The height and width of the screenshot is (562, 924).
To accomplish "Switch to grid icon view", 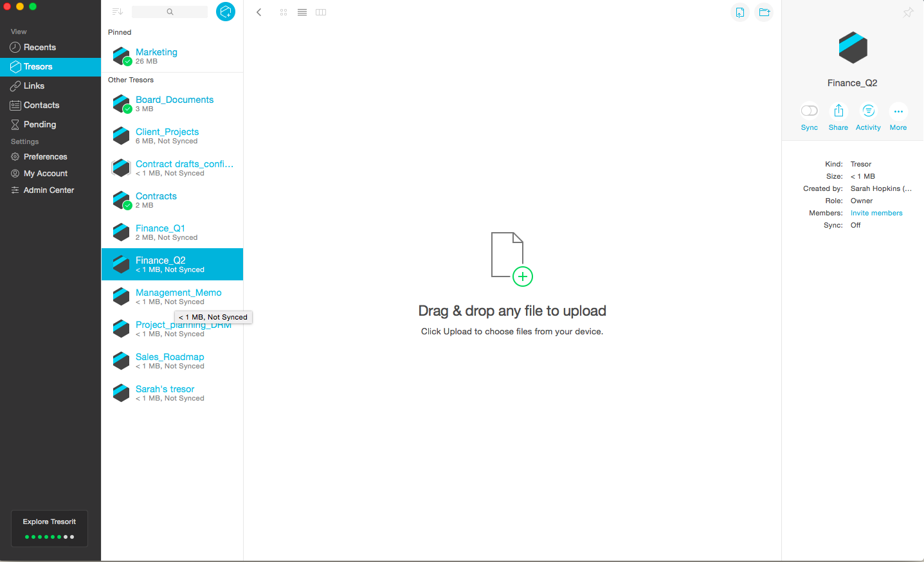I will point(284,12).
